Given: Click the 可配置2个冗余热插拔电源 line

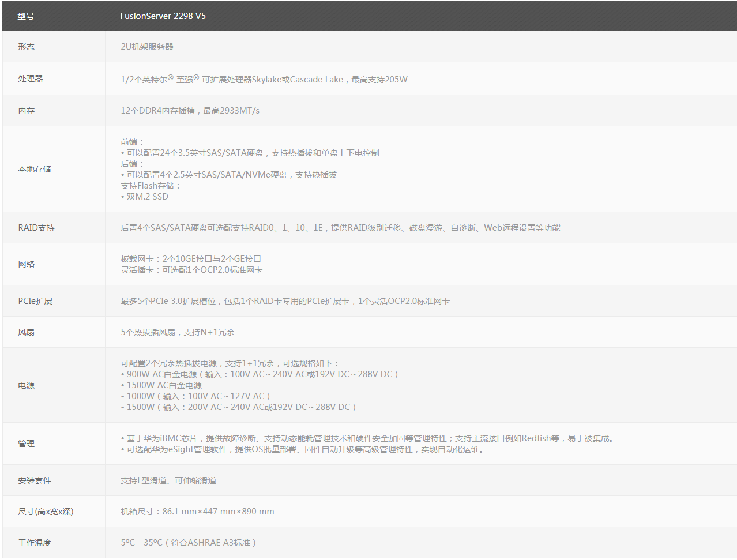Looking at the screenshot, I should coord(230,363).
